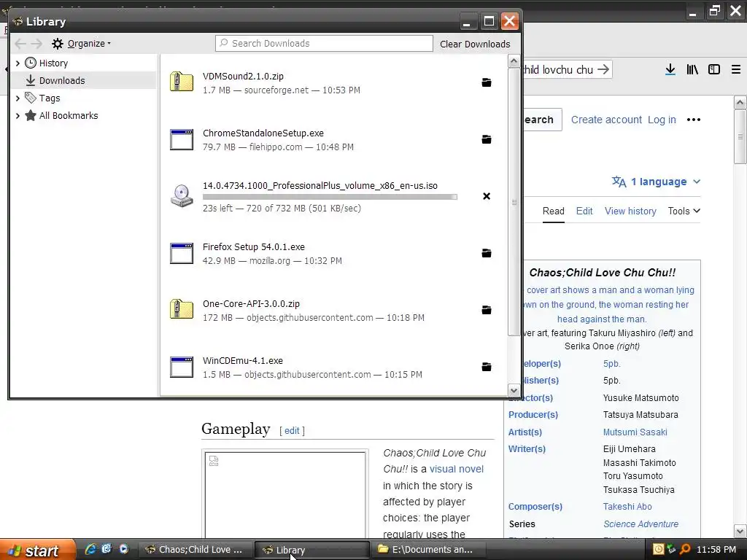Image resolution: width=747 pixels, height=560 pixels.
Task: Select Downloads in the Library sidebar
Action: click(x=62, y=80)
